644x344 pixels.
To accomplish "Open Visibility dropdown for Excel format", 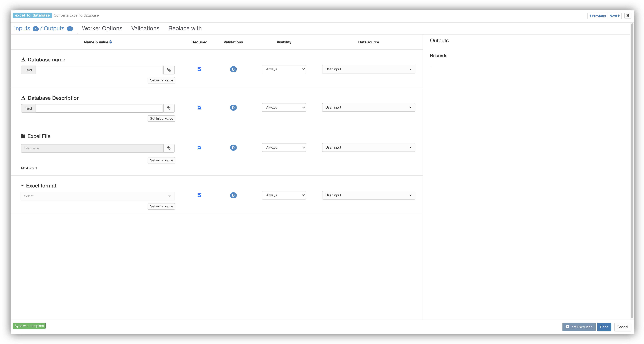I will [x=284, y=195].
